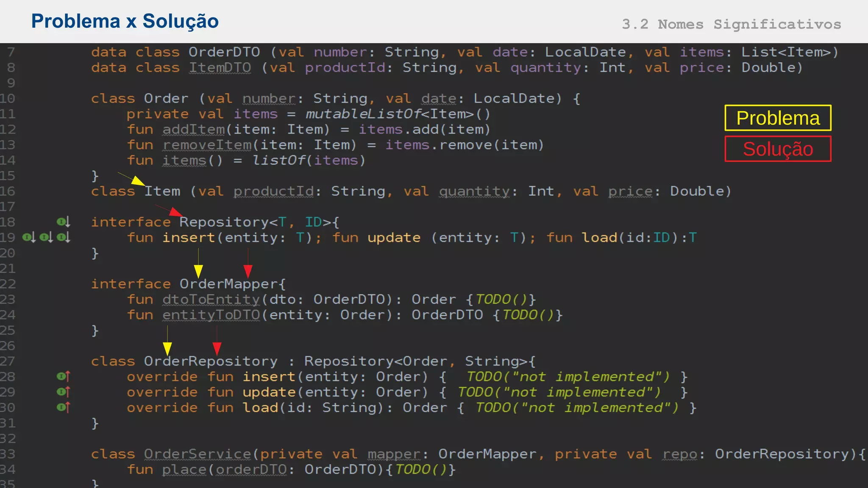The height and width of the screenshot is (488, 868).
Task: Click the yellow Problema label box
Action: point(778,118)
